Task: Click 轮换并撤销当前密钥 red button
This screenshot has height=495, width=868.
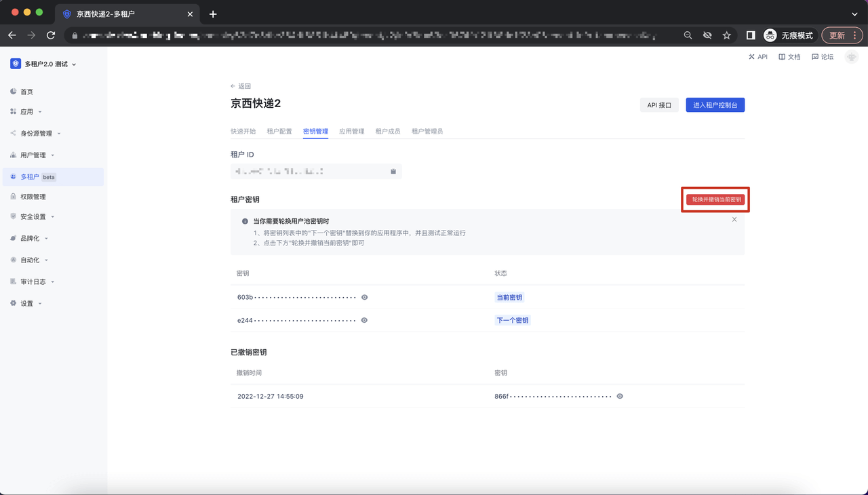Action: tap(715, 200)
